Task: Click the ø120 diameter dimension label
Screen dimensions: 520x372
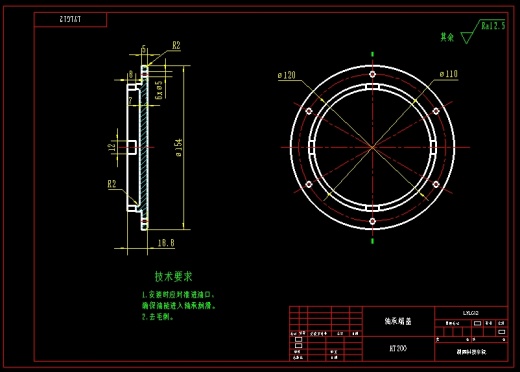Action: click(x=287, y=75)
